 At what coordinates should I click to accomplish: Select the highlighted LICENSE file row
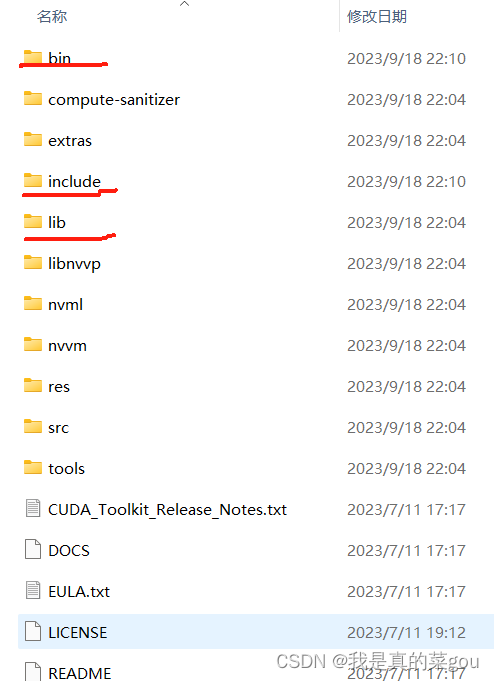[256, 631]
